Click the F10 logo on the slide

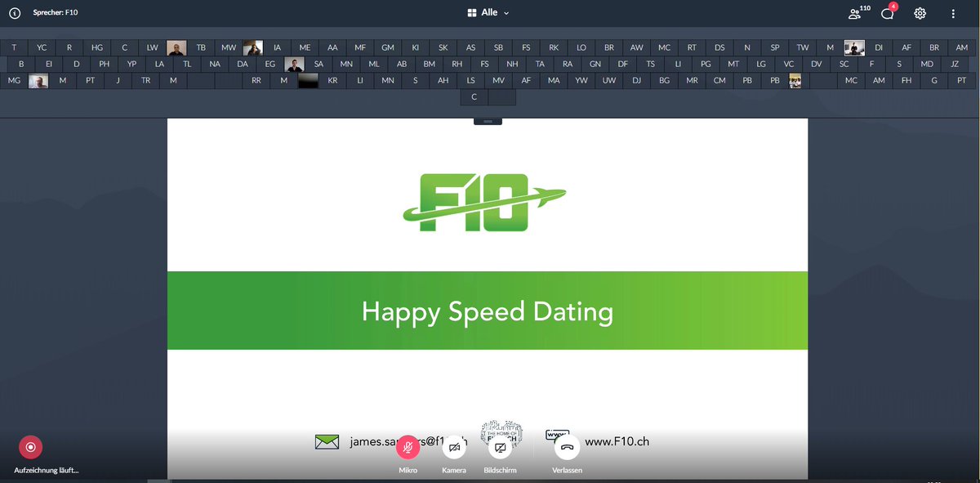(x=484, y=202)
